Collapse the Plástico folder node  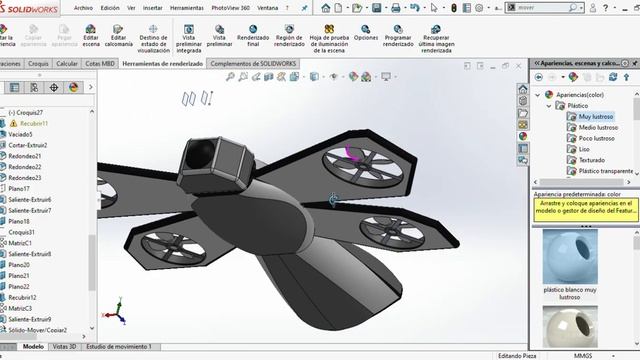549,106
